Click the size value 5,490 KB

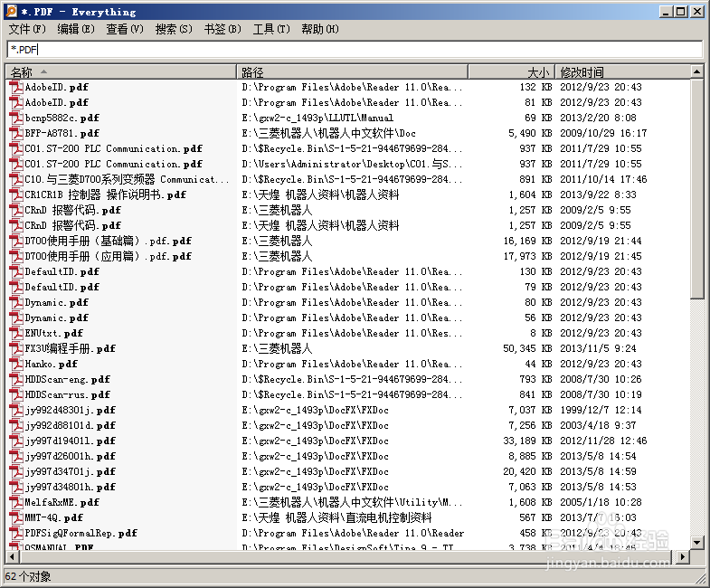(530, 133)
